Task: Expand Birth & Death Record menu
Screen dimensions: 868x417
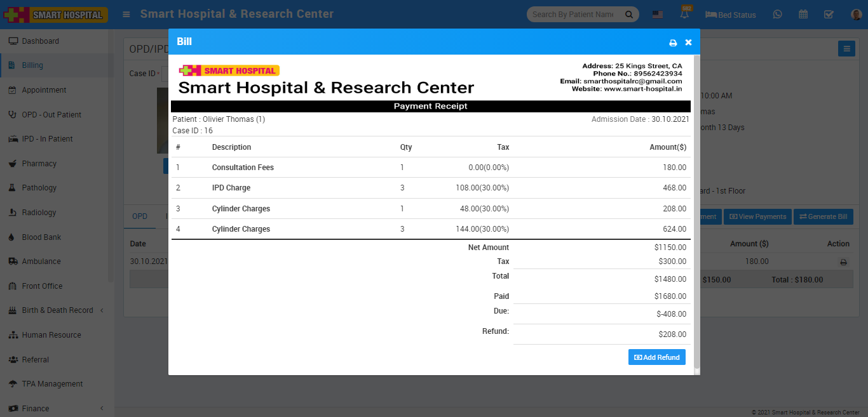Action: point(57,310)
